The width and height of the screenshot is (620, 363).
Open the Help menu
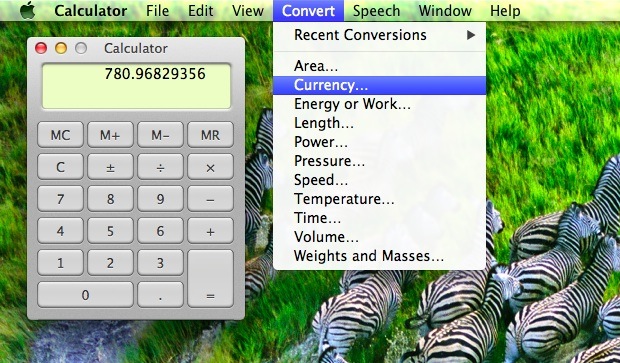pyautogui.click(x=505, y=11)
